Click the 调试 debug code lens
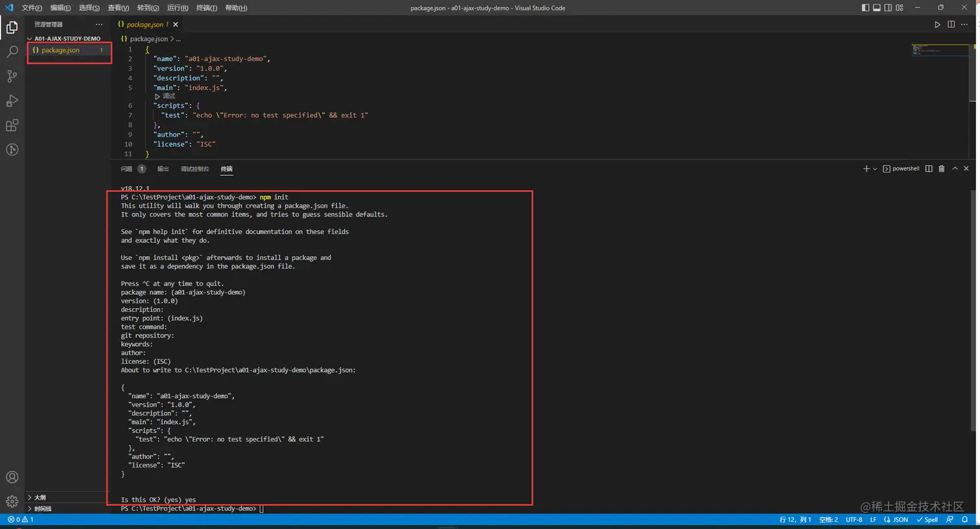This screenshot has height=529, width=980. [165, 96]
